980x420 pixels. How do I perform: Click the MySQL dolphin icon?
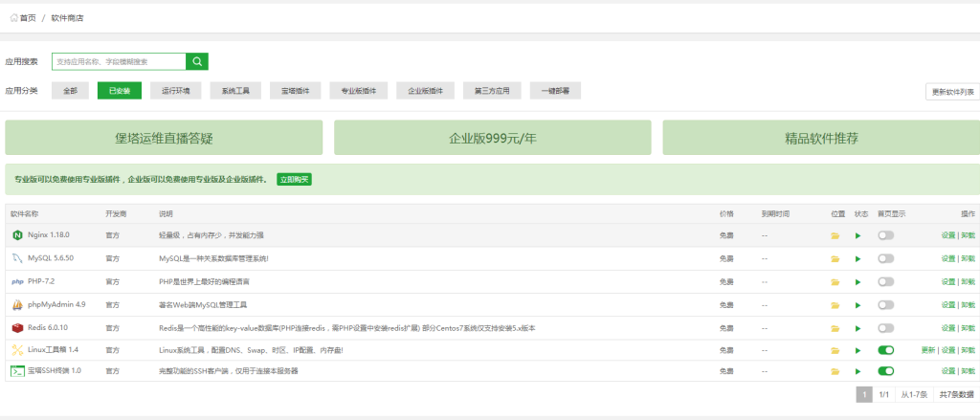[x=17, y=258]
